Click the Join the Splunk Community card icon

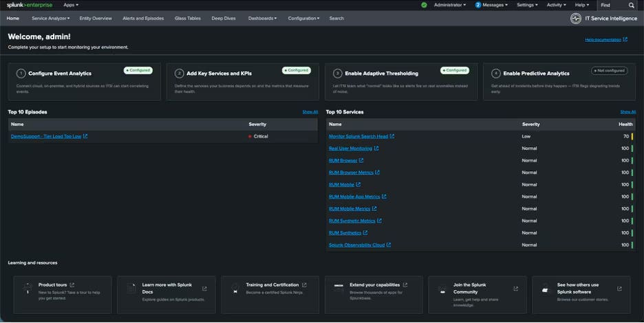(x=442, y=290)
